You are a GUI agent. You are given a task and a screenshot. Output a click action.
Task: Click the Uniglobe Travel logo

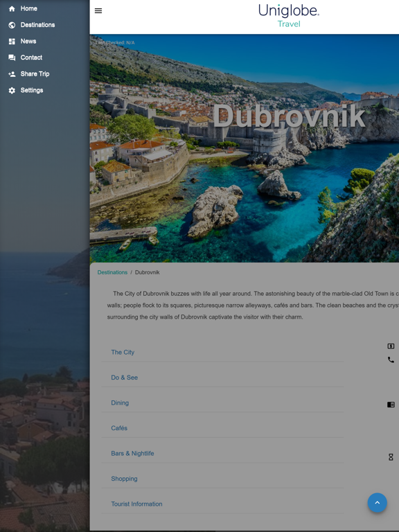pos(289,16)
